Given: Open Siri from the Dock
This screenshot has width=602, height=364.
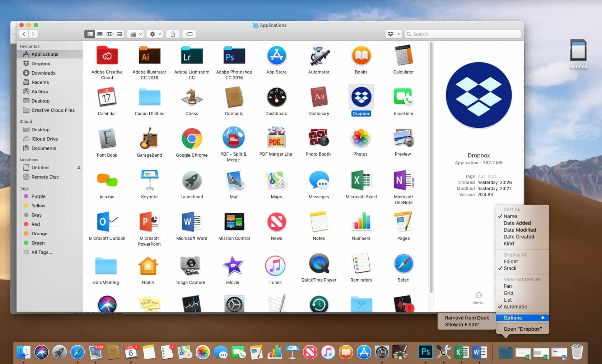Looking at the screenshot, I should click(42, 352).
